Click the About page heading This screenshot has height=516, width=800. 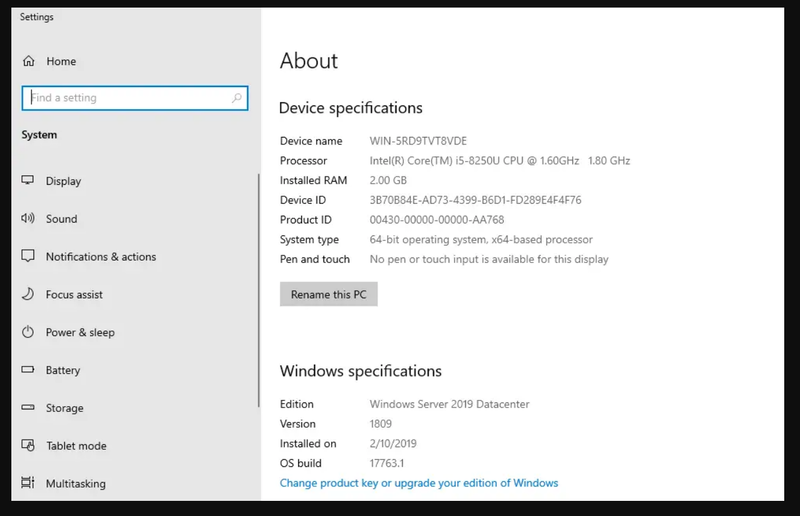[309, 61]
